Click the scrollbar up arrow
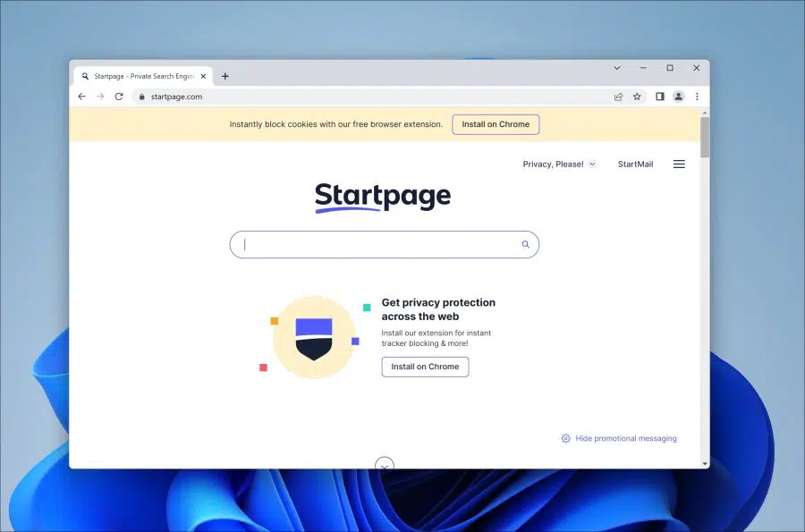The width and height of the screenshot is (805, 532). point(705,113)
